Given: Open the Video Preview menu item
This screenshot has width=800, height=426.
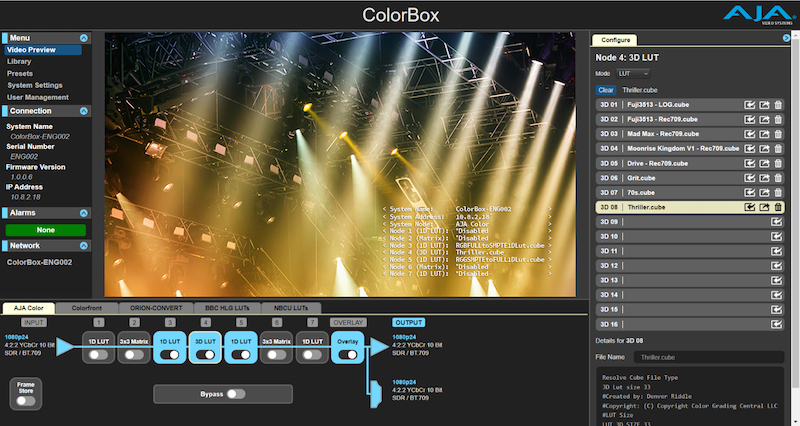Looking at the screenshot, I should [43, 50].
